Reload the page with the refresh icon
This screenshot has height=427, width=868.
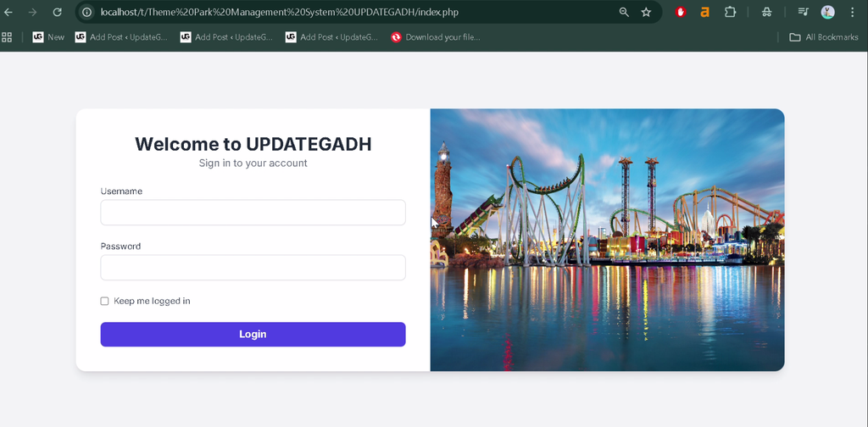pos(57,12)
